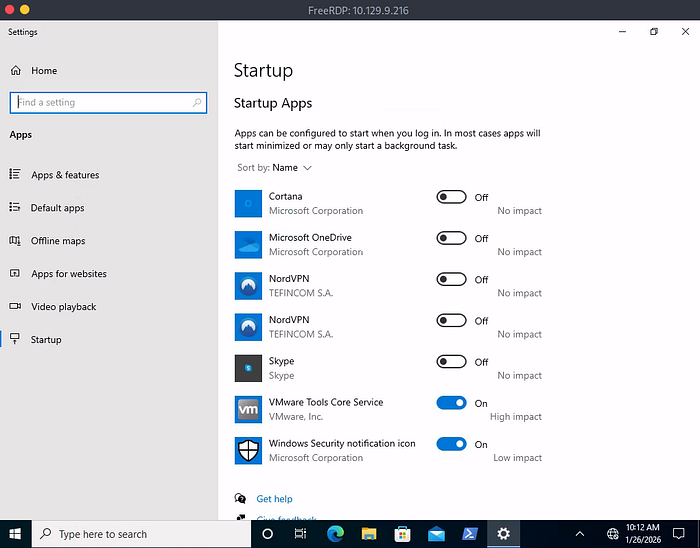This screenshot has height=548, width=700.
Task: Click the Cortana circle taskbar icon
Action: point(267,534)
